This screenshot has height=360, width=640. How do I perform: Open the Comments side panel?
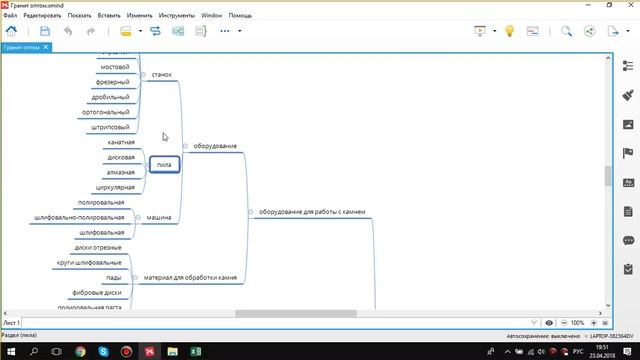pyautogui.click(x=628, y=240)
